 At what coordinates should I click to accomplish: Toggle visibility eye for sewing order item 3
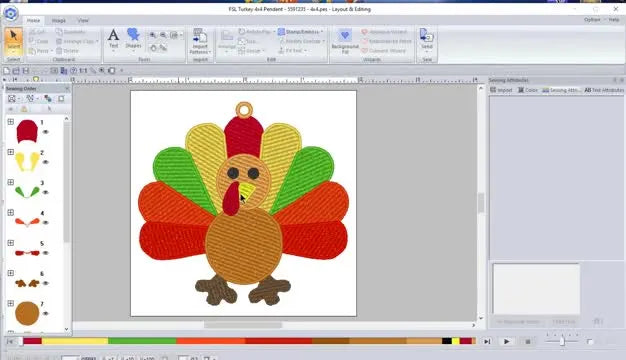coord(46,192)
